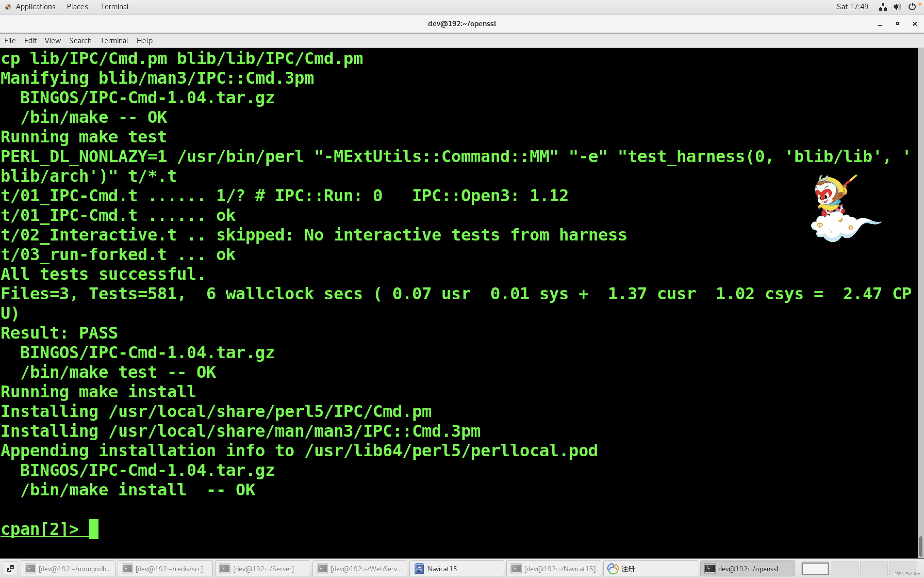Viewport: 924px width, 578px height.
Task: Open the power menu icon
Action: [912, 6]
